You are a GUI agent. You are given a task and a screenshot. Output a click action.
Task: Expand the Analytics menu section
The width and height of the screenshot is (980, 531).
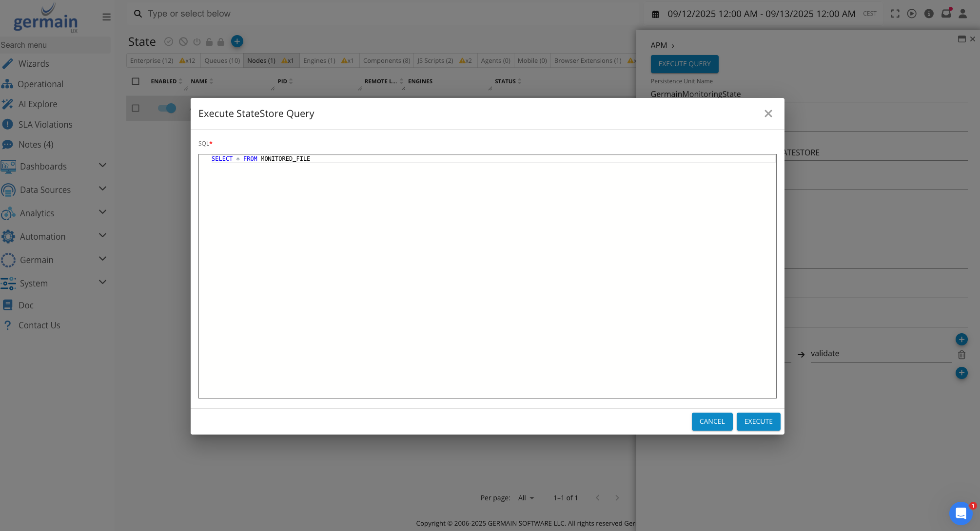[102, 212]
